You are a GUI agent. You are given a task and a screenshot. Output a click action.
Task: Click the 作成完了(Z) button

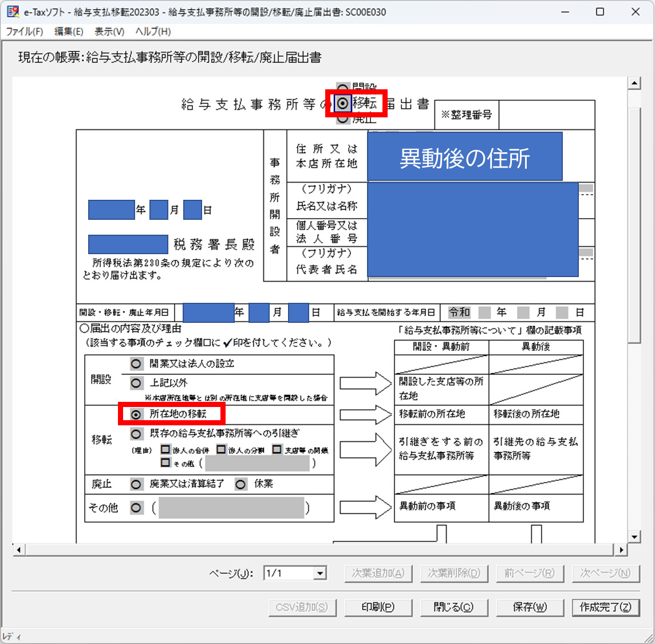click(605, 607)
